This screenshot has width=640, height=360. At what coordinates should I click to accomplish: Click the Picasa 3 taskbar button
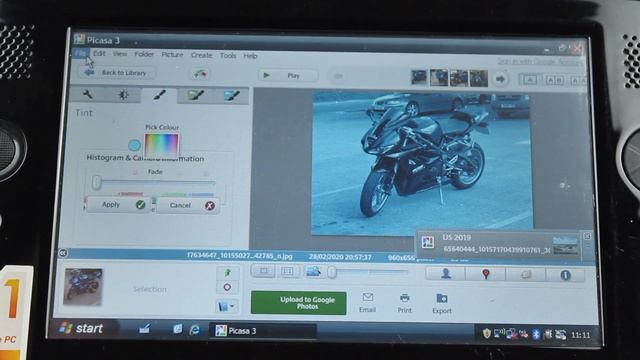262,331
